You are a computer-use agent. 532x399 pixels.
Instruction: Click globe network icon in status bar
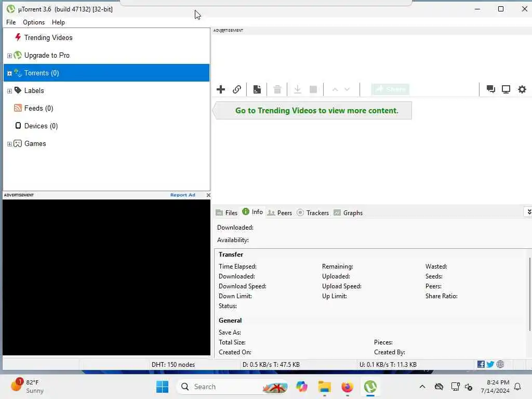(500, 364)
